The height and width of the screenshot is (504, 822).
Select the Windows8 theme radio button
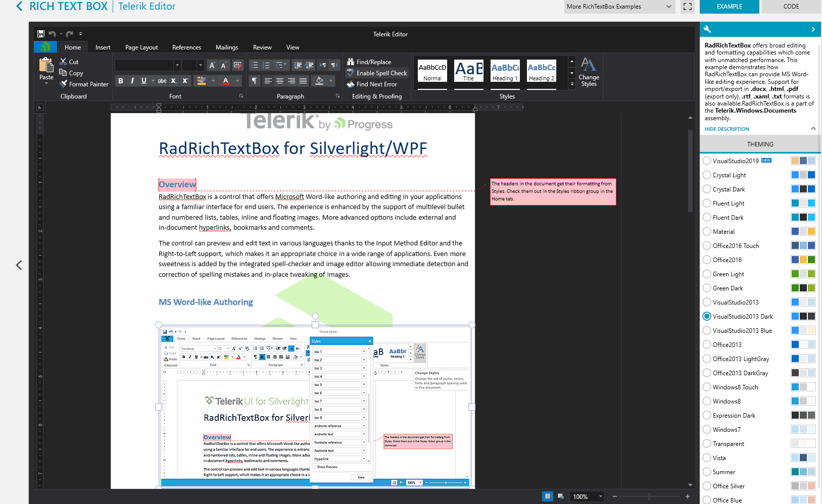(x=707, y=401)
